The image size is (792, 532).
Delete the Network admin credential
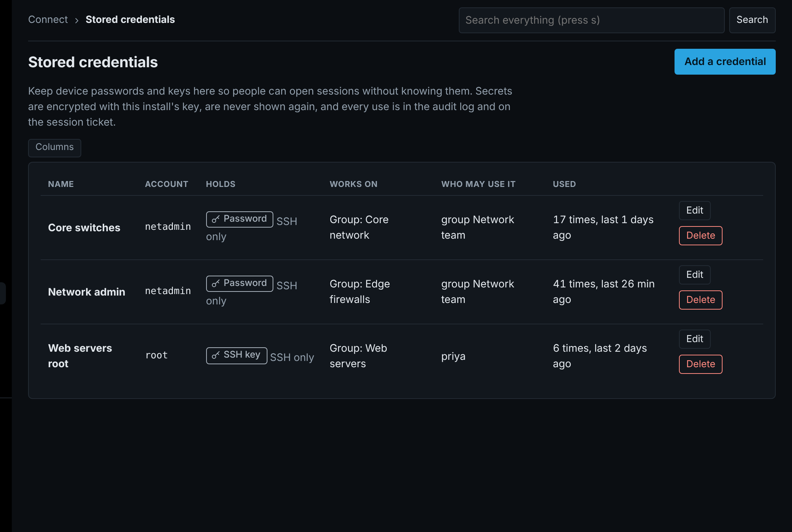pos(700,300)
